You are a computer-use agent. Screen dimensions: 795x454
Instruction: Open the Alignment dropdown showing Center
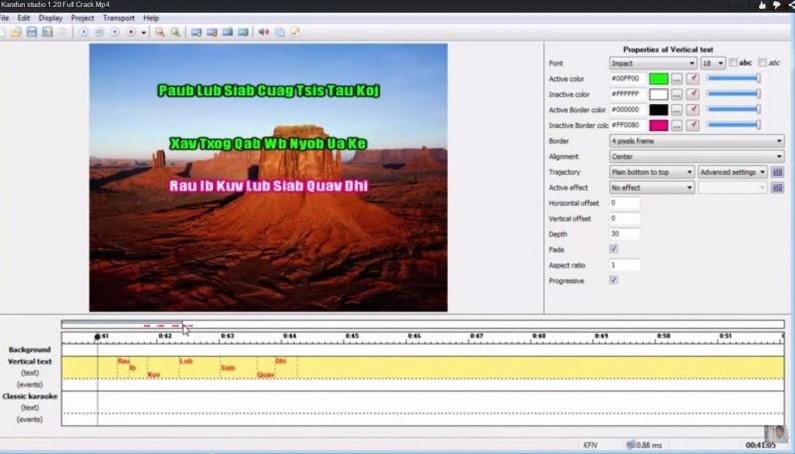click(x=697, y=156)
